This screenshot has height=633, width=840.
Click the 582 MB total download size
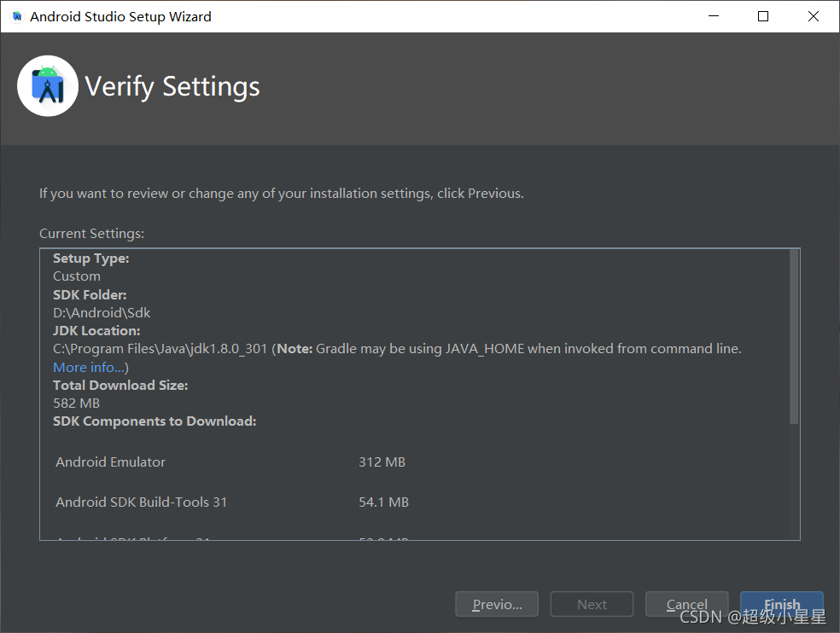point(77,404)
